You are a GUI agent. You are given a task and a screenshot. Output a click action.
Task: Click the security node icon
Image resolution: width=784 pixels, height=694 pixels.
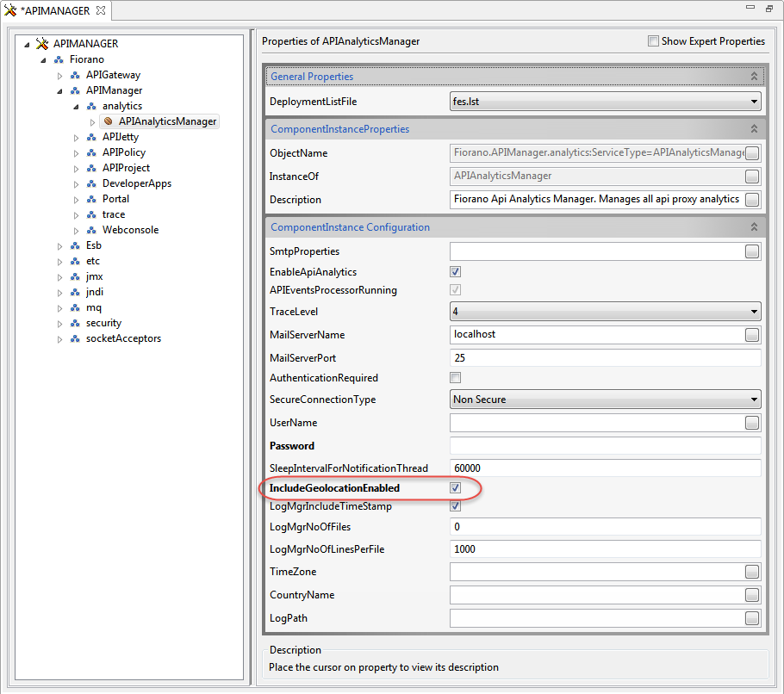click(x=76, y=323)
